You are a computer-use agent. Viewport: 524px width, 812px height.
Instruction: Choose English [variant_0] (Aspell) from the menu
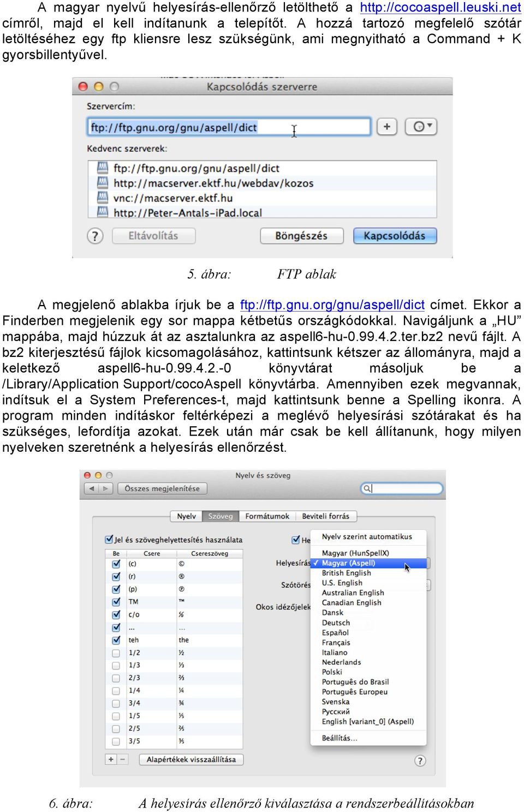[x=368, y=721]
